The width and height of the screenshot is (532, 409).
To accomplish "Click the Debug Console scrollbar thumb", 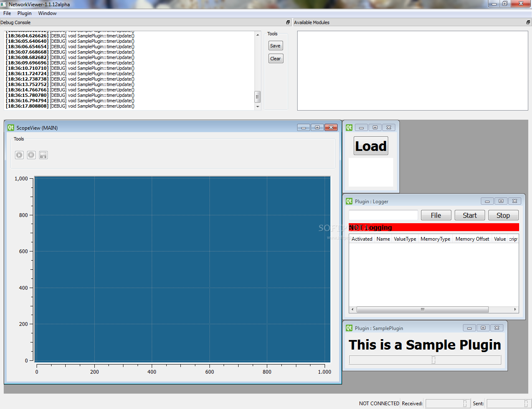I will (258, 97).
